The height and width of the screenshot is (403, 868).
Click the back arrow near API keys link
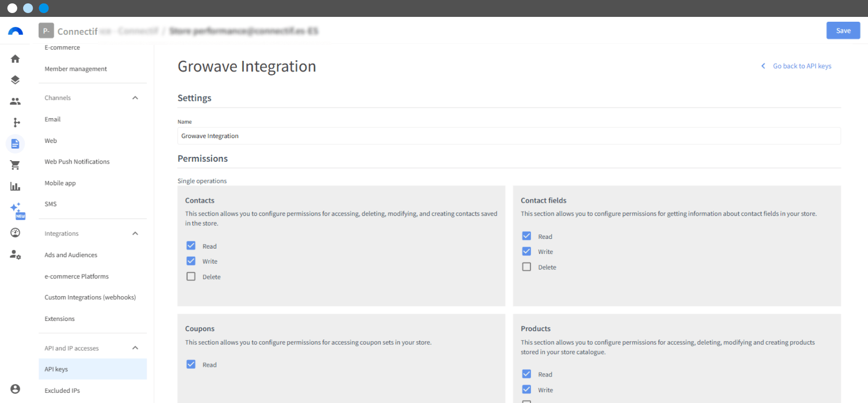pos(763,66)
